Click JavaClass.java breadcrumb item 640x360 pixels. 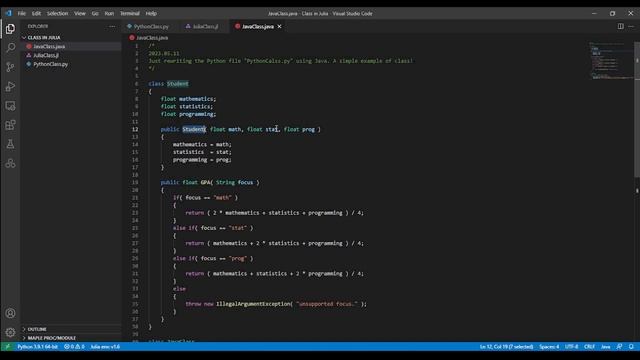click(152, 38)
